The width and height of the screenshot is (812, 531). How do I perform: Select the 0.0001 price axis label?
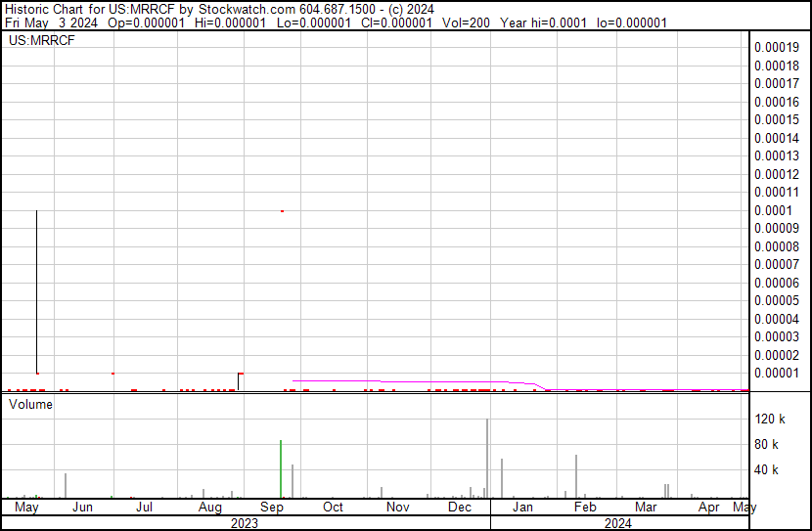coord(773,210)
